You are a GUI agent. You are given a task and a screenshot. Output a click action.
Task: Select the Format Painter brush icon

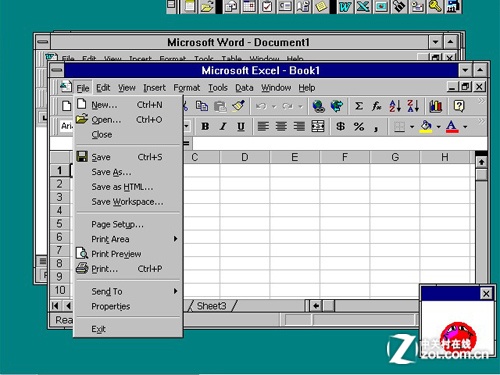(238, 106)
